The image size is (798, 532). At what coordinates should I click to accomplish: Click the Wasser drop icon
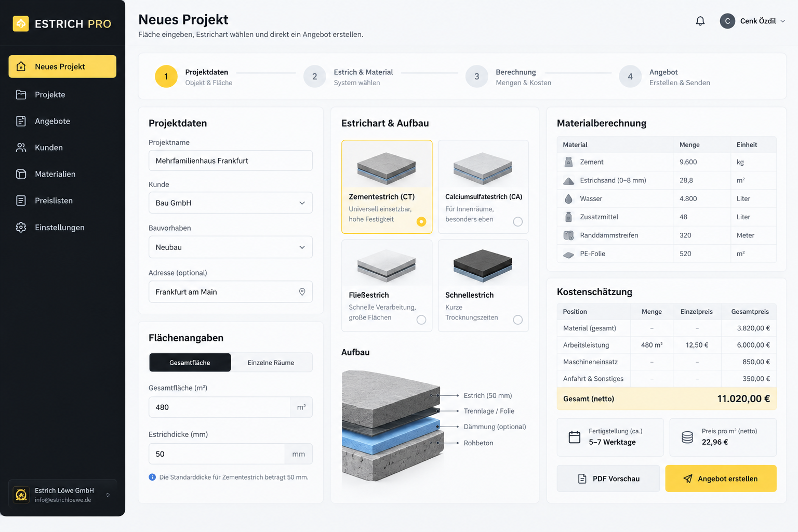click(x=568, y=198)
